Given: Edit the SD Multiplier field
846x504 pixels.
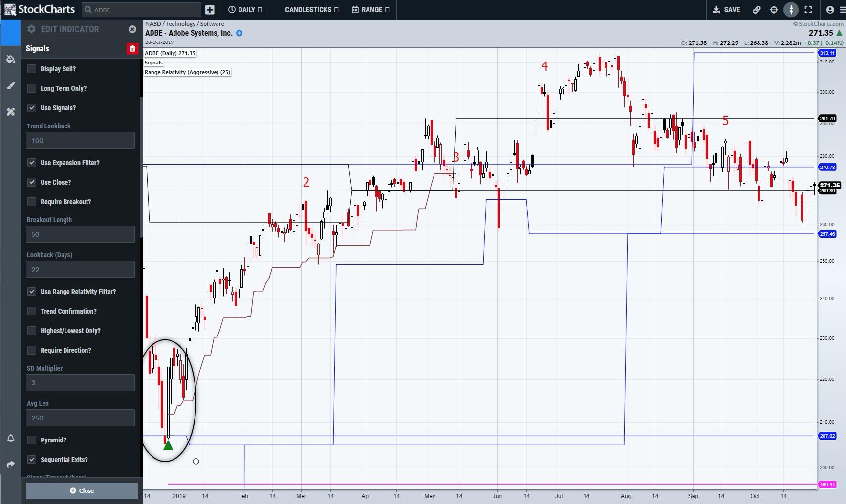Looking at the screenshot, I should (80, 383).
